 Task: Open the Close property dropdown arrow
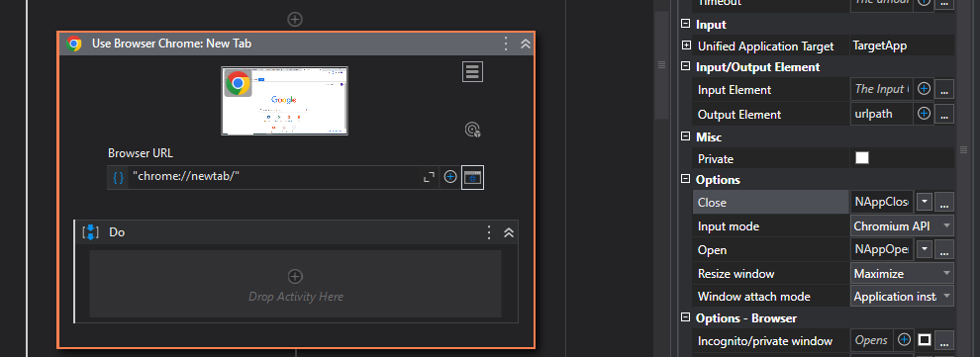coord(925,202)
